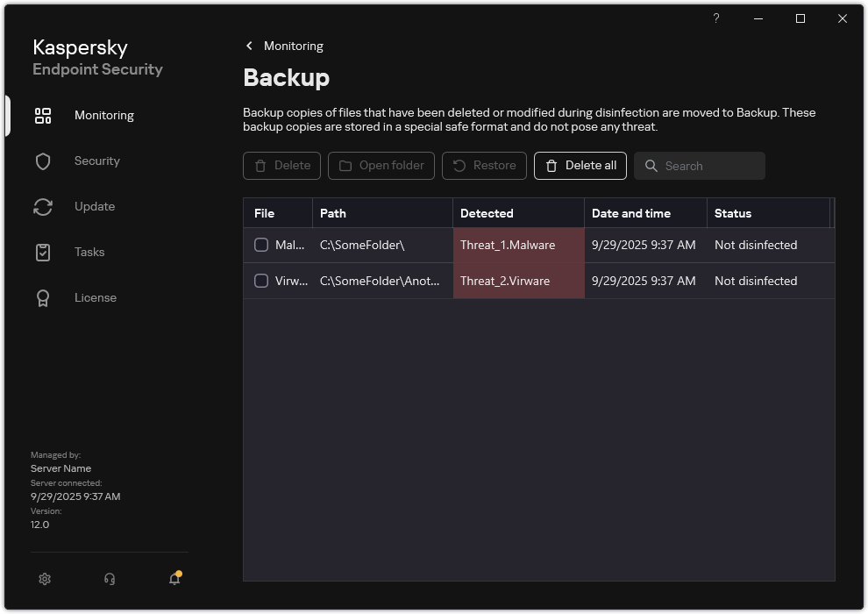Navigate back using the Monitoring chevron

click(x=249, y=45)
